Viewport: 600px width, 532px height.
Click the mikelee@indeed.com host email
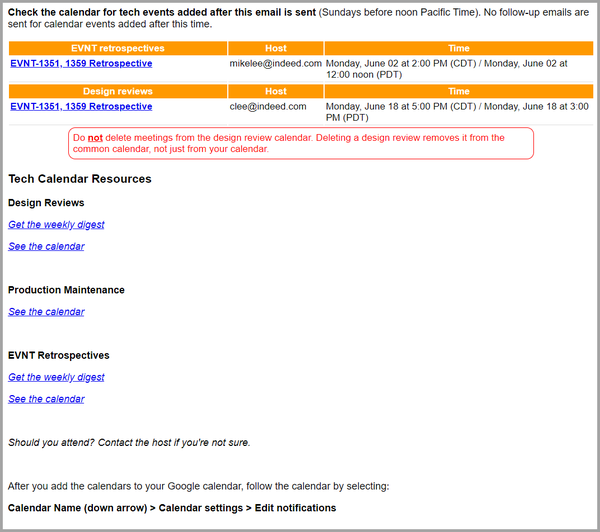(275, 63)
